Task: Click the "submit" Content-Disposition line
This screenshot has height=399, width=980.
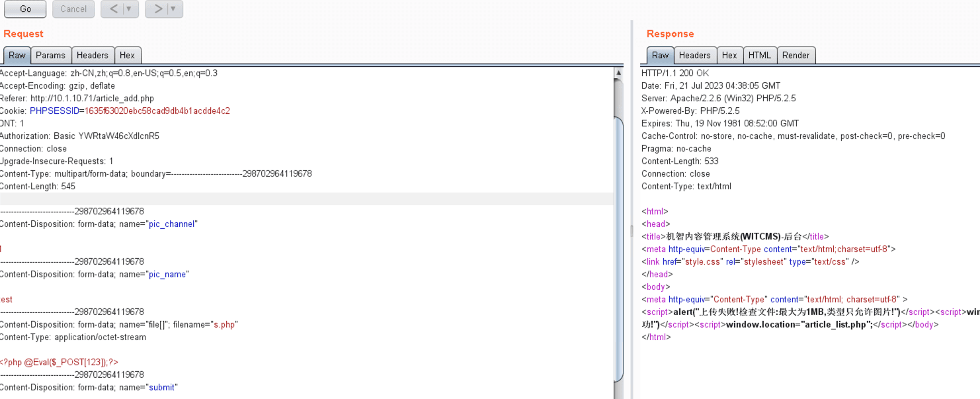Action: click(89, 388)
